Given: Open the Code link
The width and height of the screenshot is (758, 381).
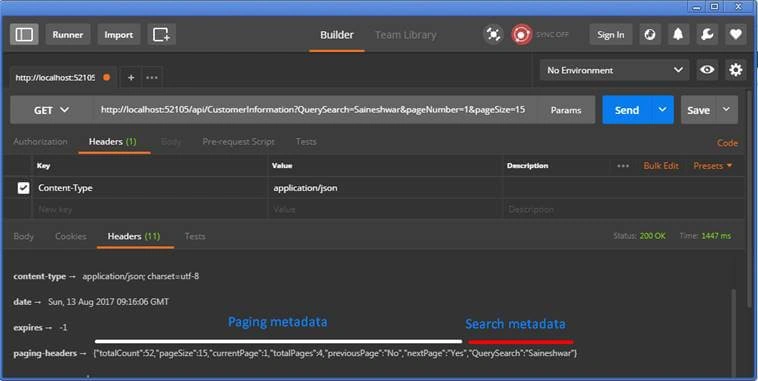Looking at the screenshot, I should click(x=727, y=143).
